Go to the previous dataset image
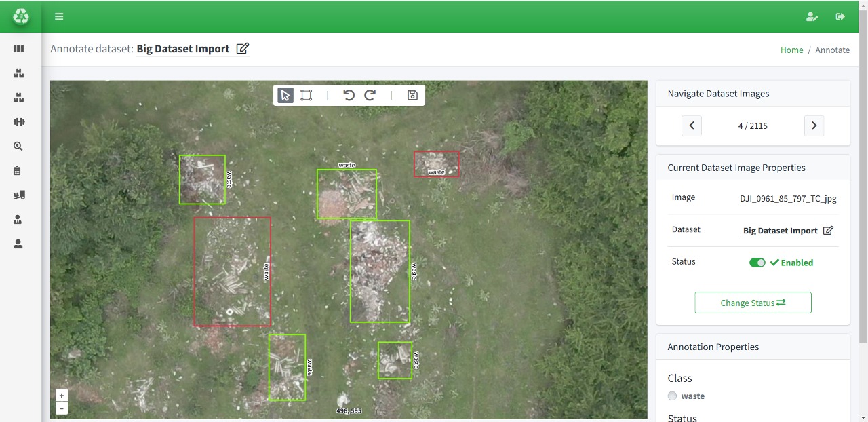 click(x=692, y=126)
